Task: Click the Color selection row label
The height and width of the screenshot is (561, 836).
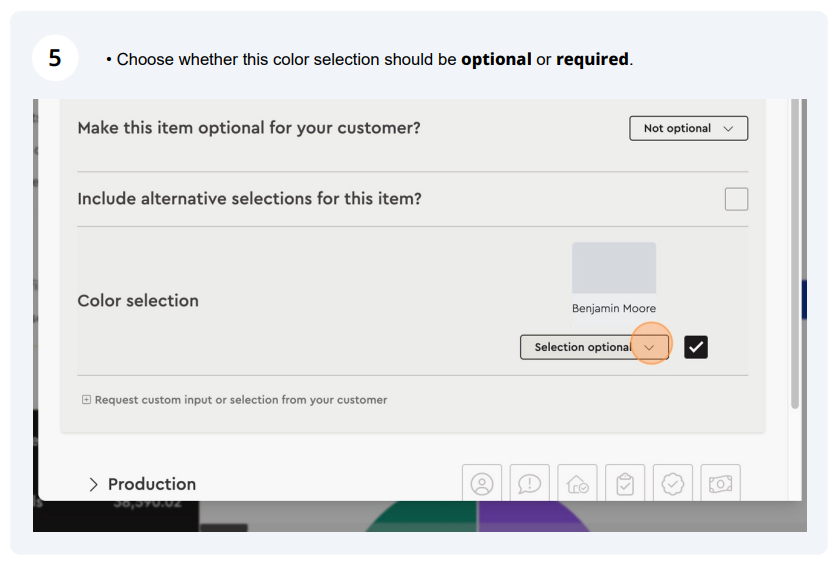Action: click(138, 301)
